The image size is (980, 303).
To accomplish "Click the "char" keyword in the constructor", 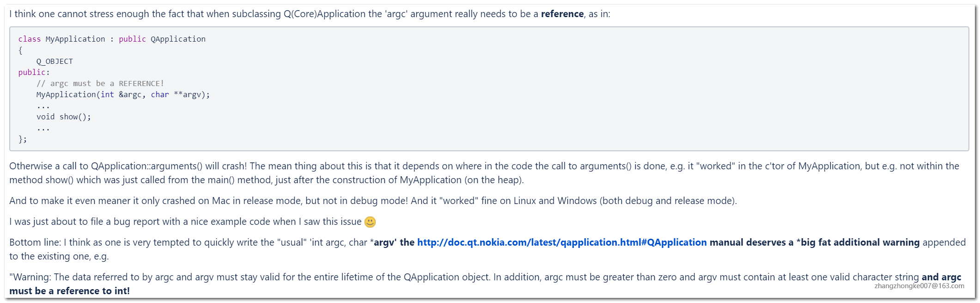I will pos(160,95).
